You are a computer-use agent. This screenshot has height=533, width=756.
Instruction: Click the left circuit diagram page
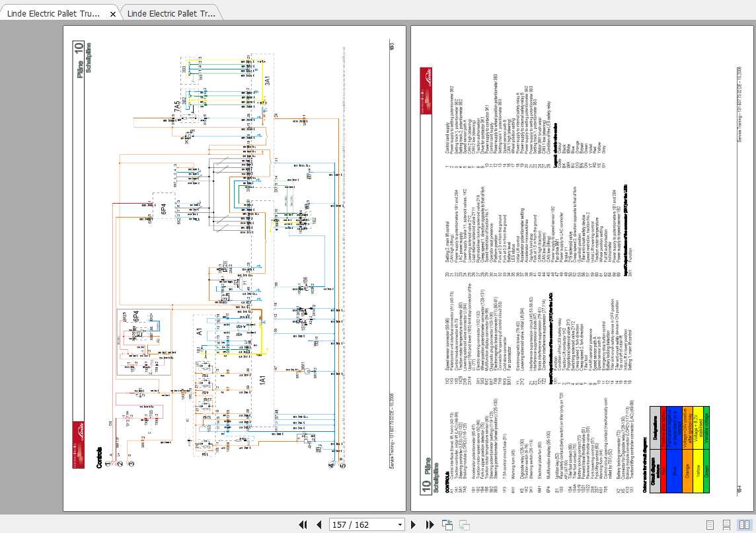[x=235, y=268]
